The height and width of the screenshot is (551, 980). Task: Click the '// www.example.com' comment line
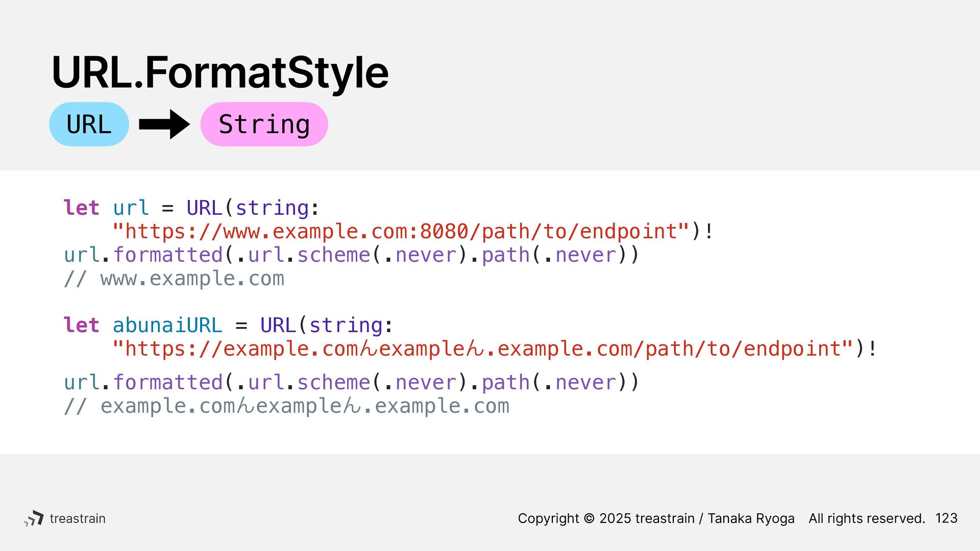point(174,279)
